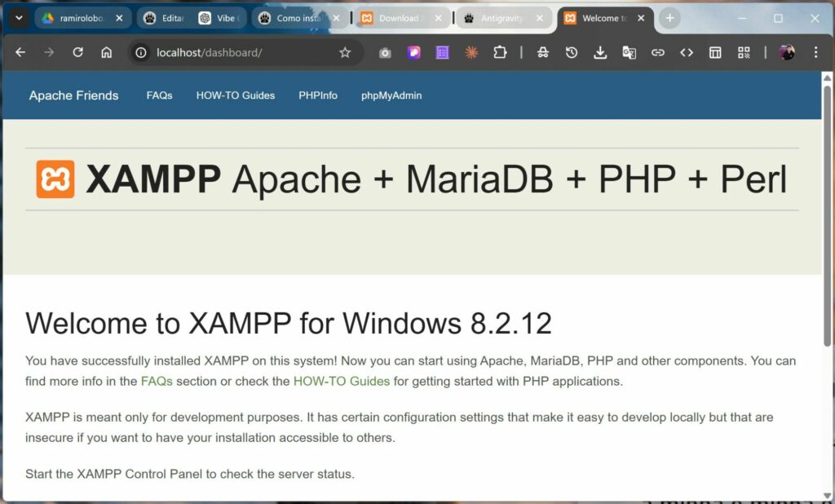Open the downloads toolbar icon
Image resolution: width=835 pixels, height=504 pixels.
600,52
